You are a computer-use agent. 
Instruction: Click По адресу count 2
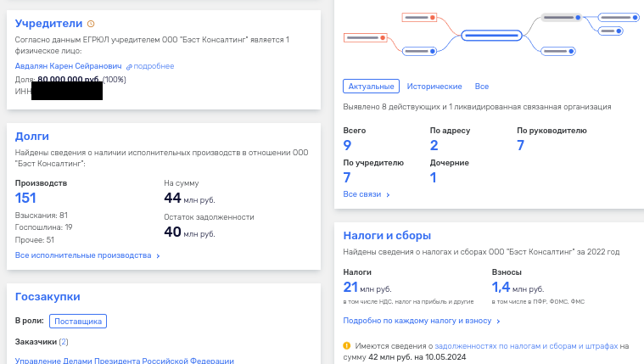[434, 145]
